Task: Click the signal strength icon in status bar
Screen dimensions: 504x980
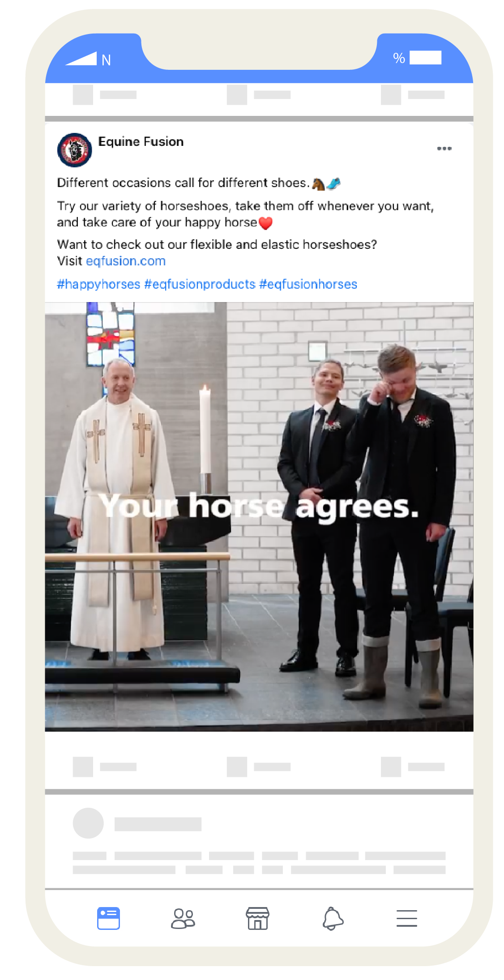Action: pyautogui.click(x=81, y=59)
